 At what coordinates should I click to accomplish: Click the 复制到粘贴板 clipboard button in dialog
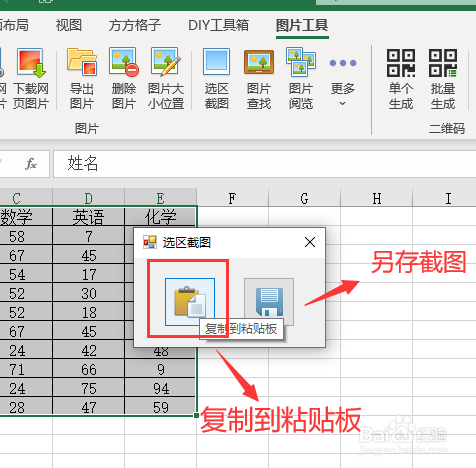tap(190, 302)
